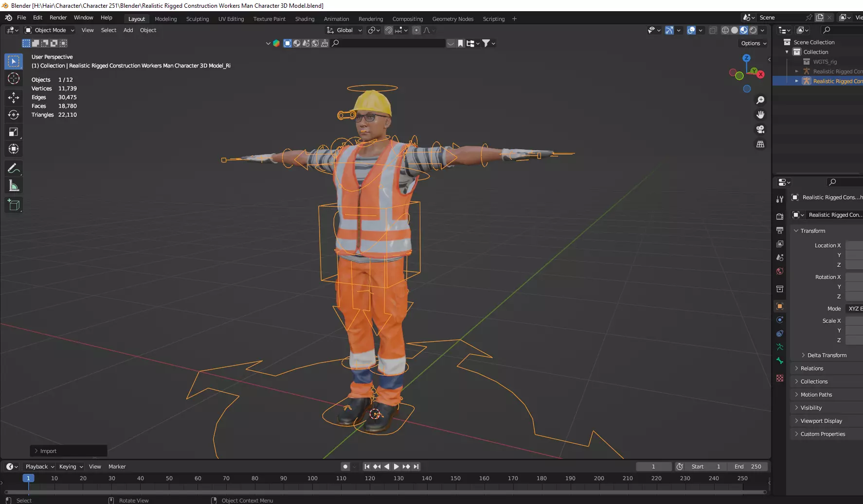The width and height of the screenshot is (863, 504).
Task: Jump to the end frame
Action: pos(416,467)
